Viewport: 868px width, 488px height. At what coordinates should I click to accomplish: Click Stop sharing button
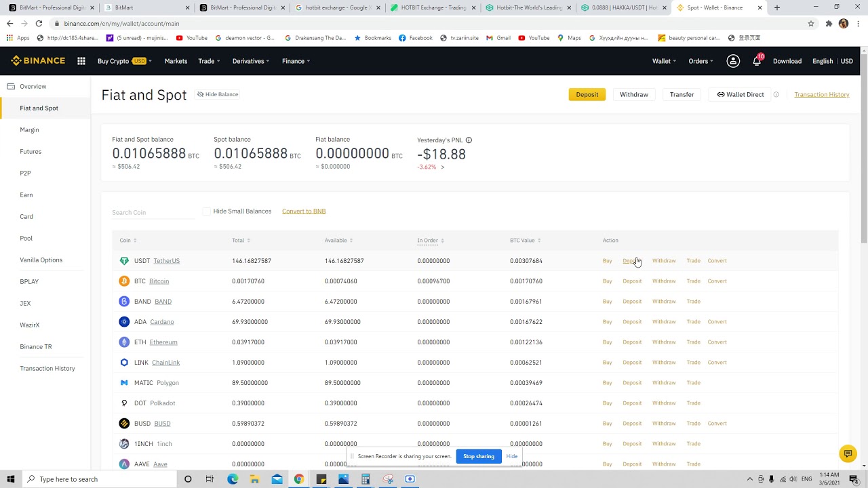[x=479, y=457]
